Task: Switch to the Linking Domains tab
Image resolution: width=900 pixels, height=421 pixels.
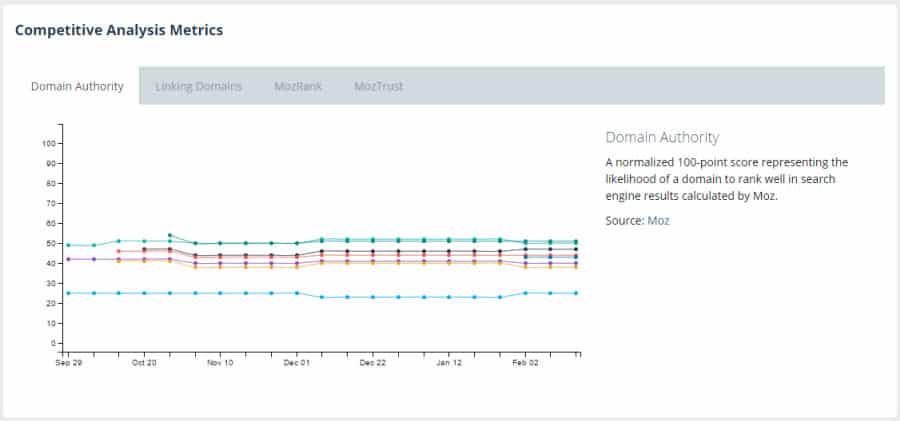Action: point(198,86)
